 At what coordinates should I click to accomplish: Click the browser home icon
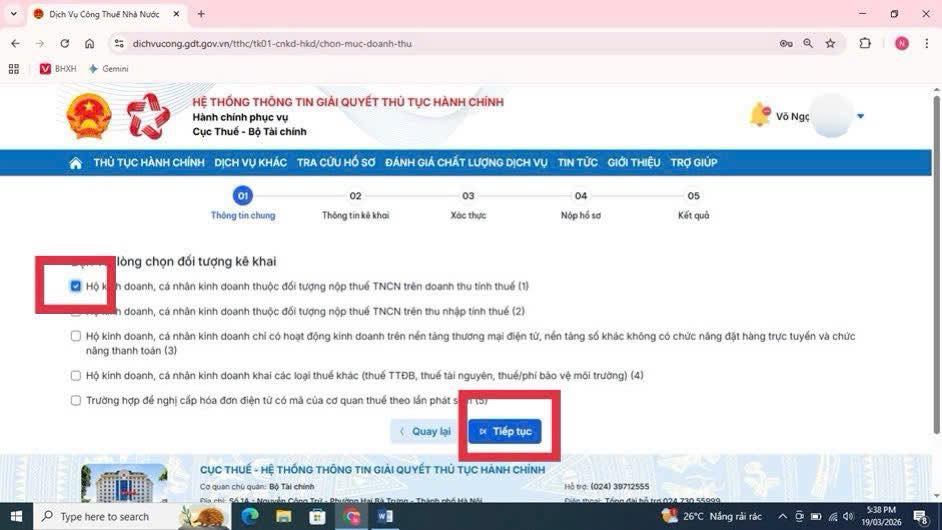tap(90, 43)
